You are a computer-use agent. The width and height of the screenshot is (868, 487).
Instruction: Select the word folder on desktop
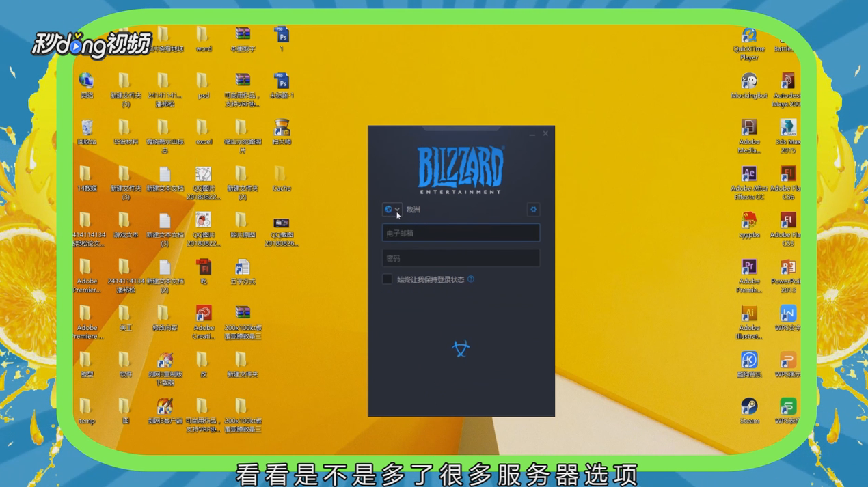203,40
